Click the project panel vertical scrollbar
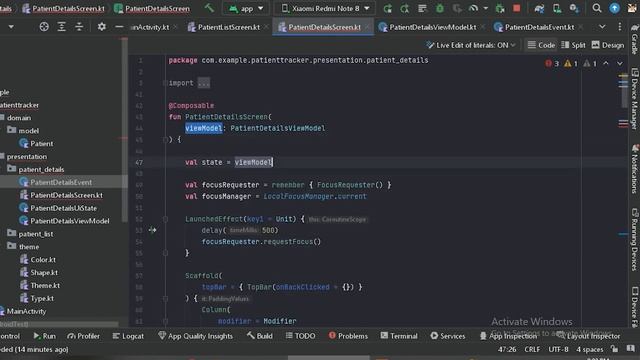The image size is (640, 360). click(x=124, y=130)
